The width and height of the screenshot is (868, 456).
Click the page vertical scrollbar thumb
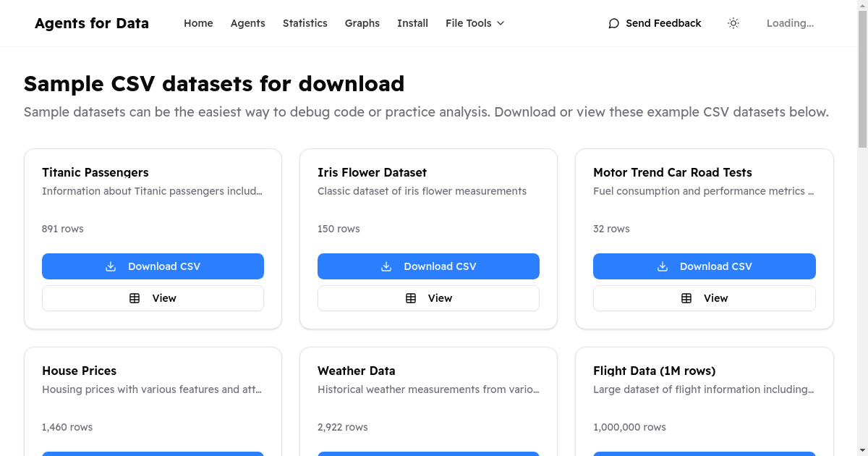(862, 72)
